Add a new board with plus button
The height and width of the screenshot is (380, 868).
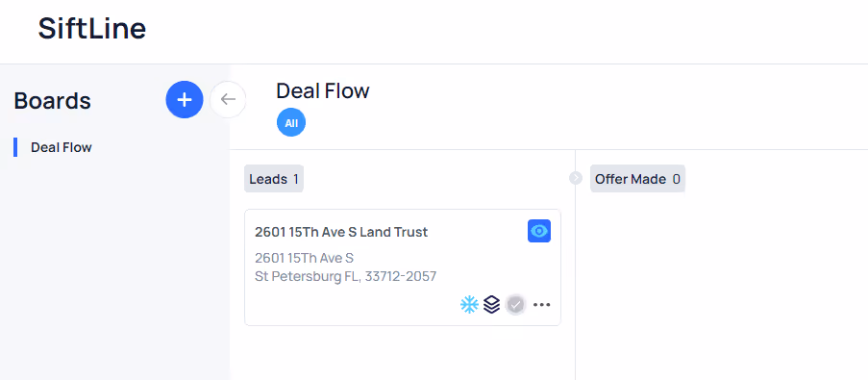(185, 100)
